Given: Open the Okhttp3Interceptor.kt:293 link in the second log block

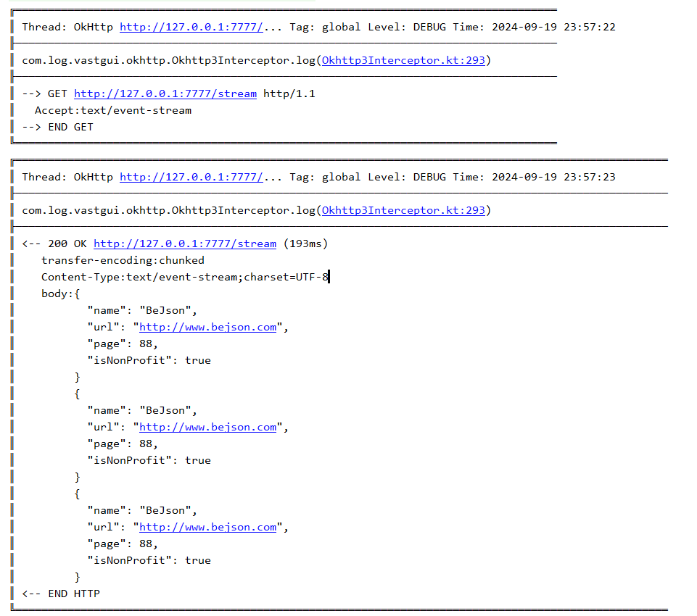Looking at the screenshot, I should click(403, 210).
